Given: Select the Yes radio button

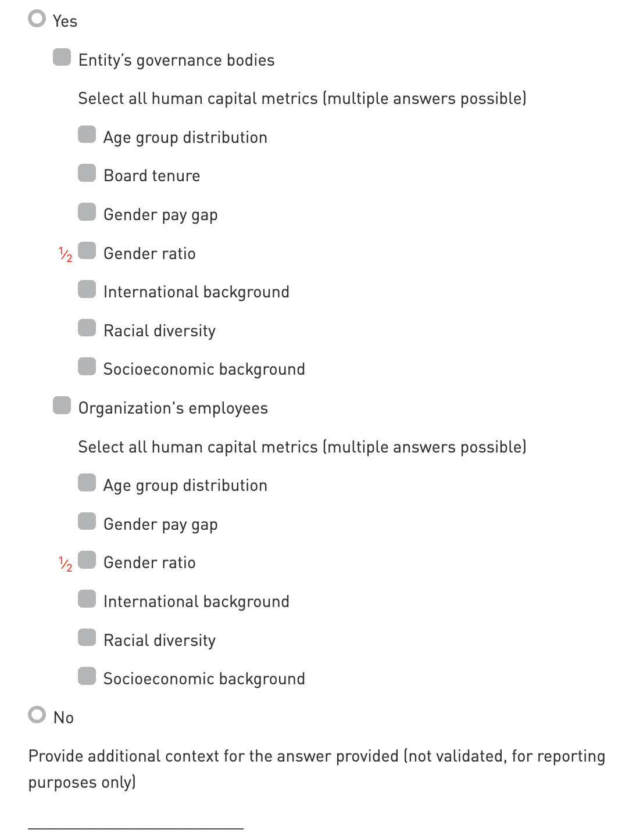Looking at the screenshot, I should click(x=37, y=19).
